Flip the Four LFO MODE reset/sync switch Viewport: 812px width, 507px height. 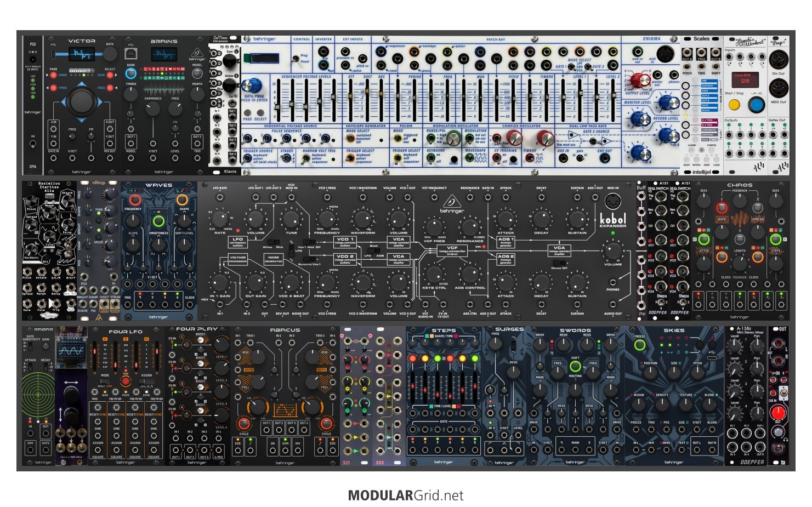105,381
